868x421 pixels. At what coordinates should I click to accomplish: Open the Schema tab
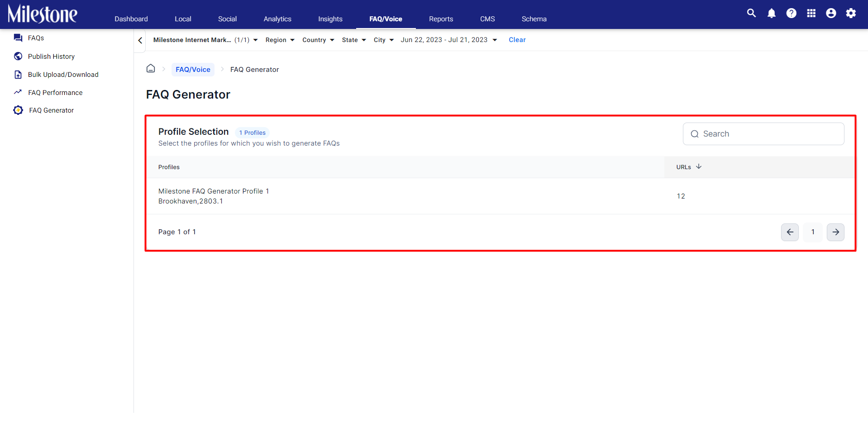534,19
